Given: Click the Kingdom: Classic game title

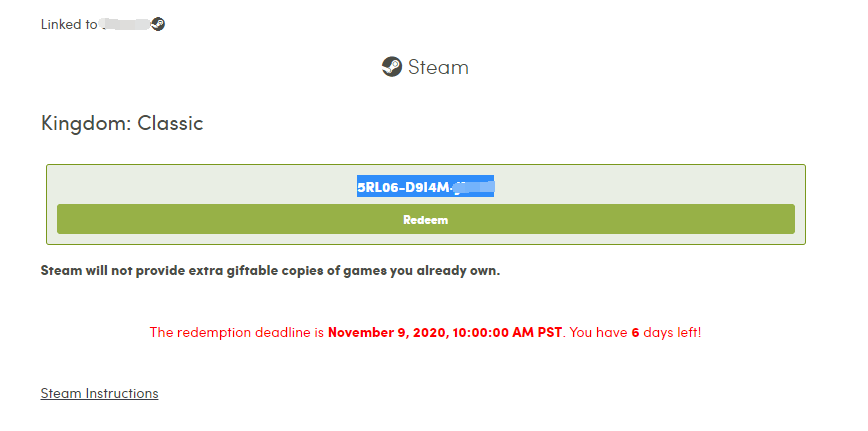Looking at the screenshot, I should point(122,124).
